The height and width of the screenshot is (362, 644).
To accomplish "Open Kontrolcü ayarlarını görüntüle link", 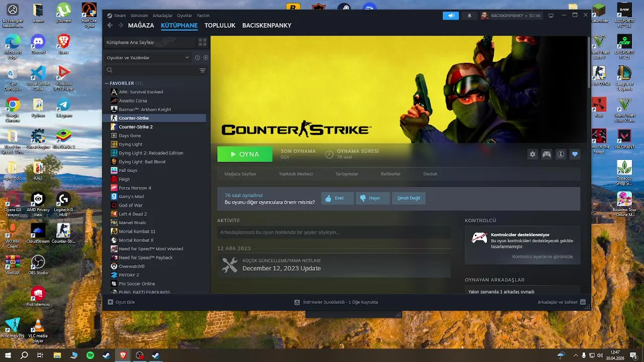I will [x=542, y=256].
